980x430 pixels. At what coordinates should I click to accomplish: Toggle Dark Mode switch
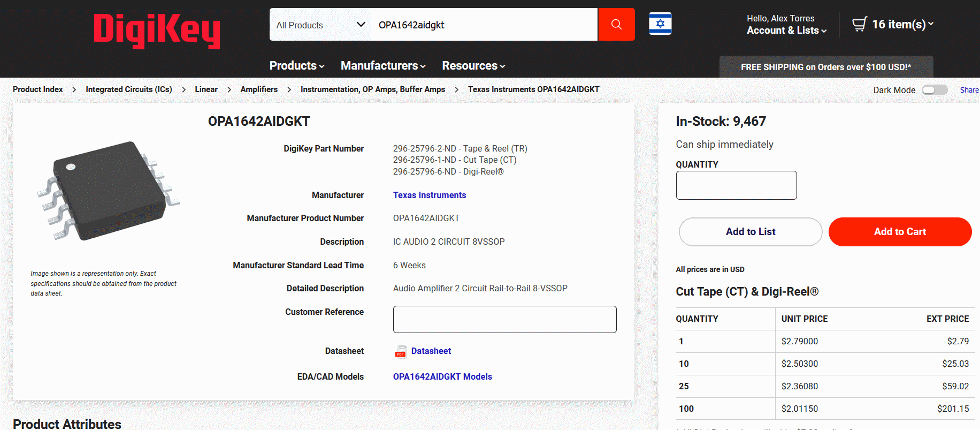coord(934,90)
